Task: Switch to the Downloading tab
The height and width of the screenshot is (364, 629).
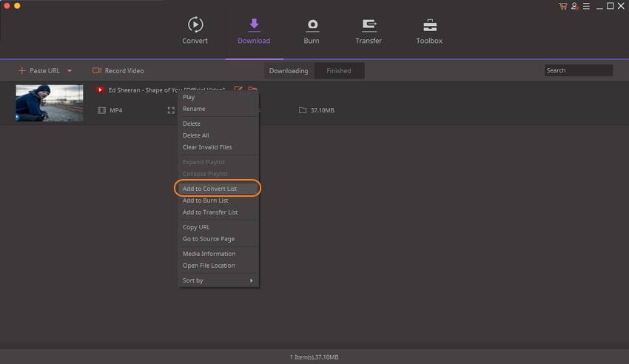Action: coord(289,70)
